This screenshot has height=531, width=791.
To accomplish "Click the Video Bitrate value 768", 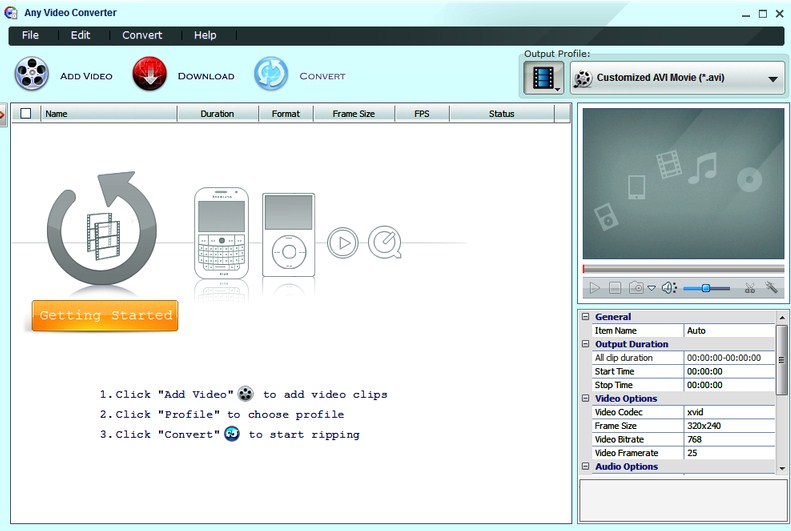I will (729, 440).
